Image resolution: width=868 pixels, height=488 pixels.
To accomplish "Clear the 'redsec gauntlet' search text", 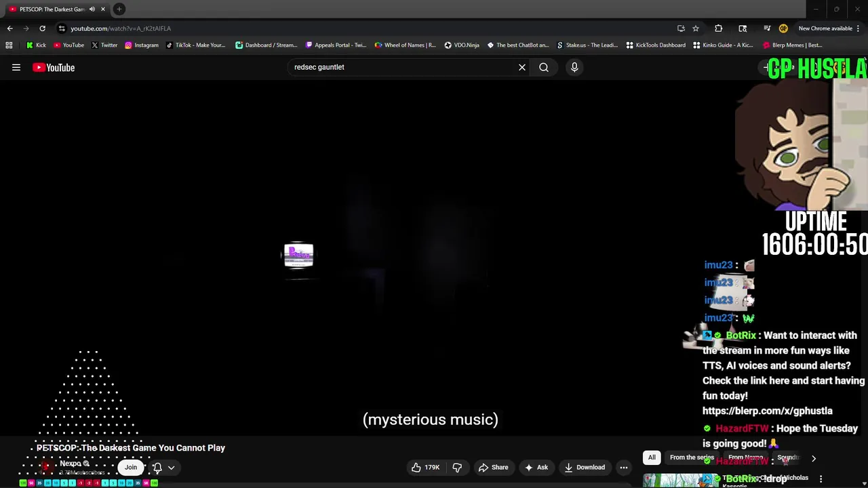I will pos(522,67).
